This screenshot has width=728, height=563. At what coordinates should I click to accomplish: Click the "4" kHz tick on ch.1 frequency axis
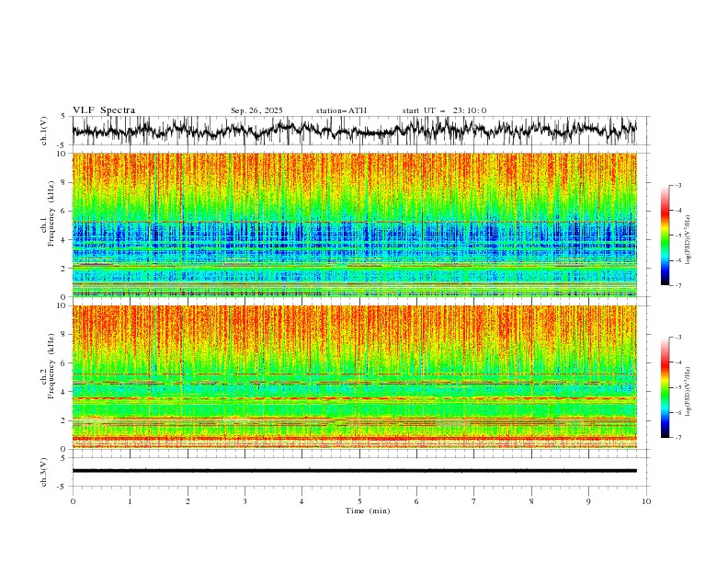click(x=64, y=240)
